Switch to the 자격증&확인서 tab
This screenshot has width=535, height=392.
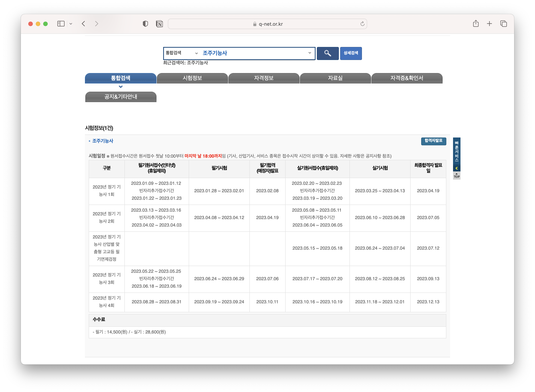coord(407,78)
